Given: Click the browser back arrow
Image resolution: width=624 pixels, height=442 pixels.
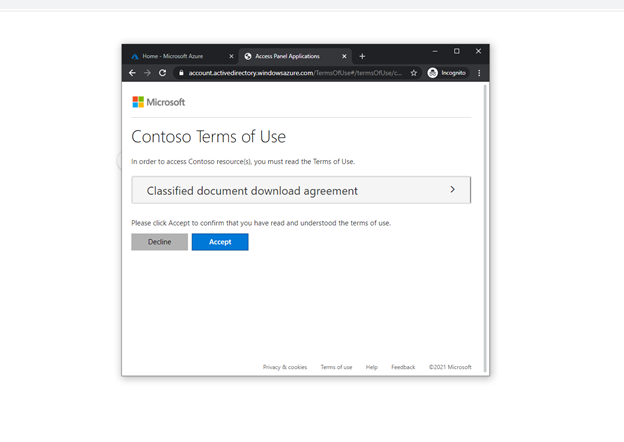Looking at the screenshot, I should tap(132, 73).
